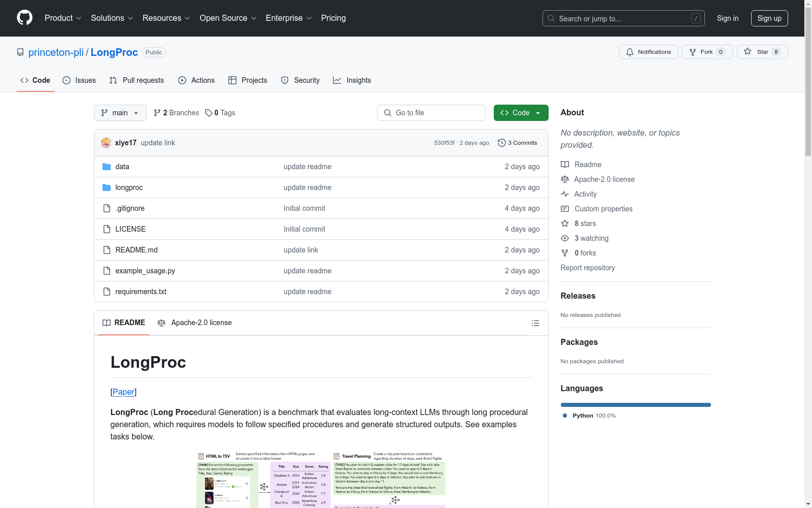The image size is (812, 508).
Task: Click the README.md file icon
Action: 107,250
